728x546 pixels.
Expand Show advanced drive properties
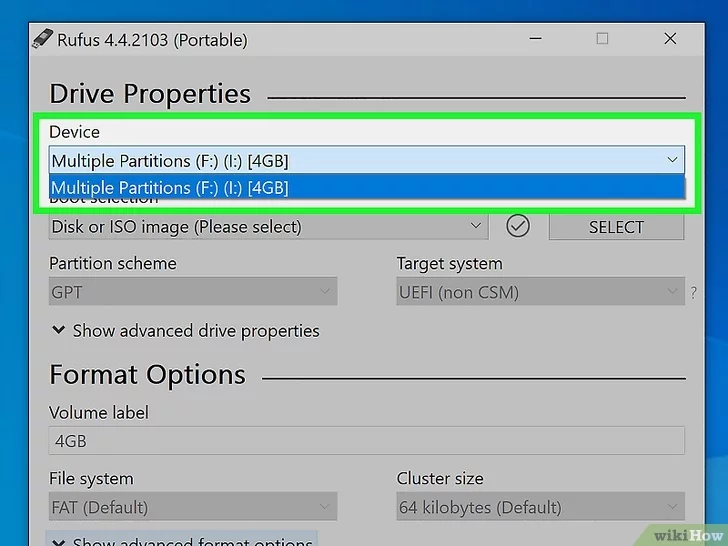pyautogui.click(x=186, y=331)
